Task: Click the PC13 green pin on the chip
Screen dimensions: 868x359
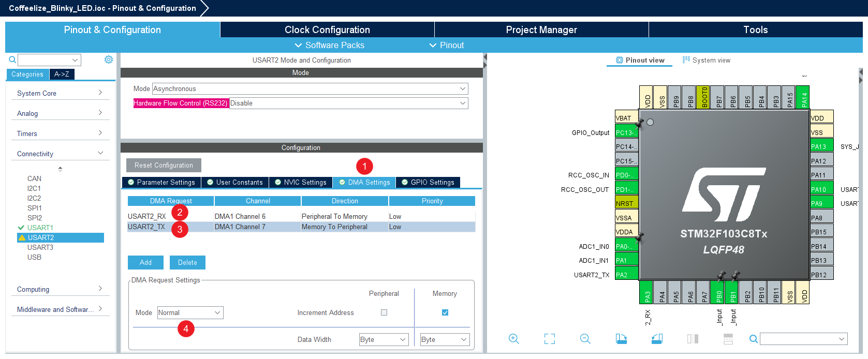Action: 626,132
